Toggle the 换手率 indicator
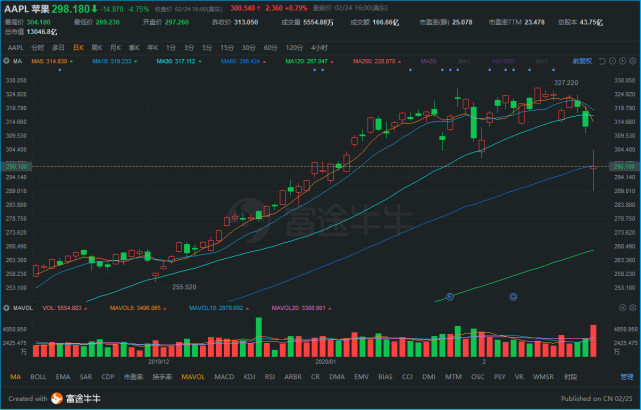 pyautogui.click(x=162, y=377)
